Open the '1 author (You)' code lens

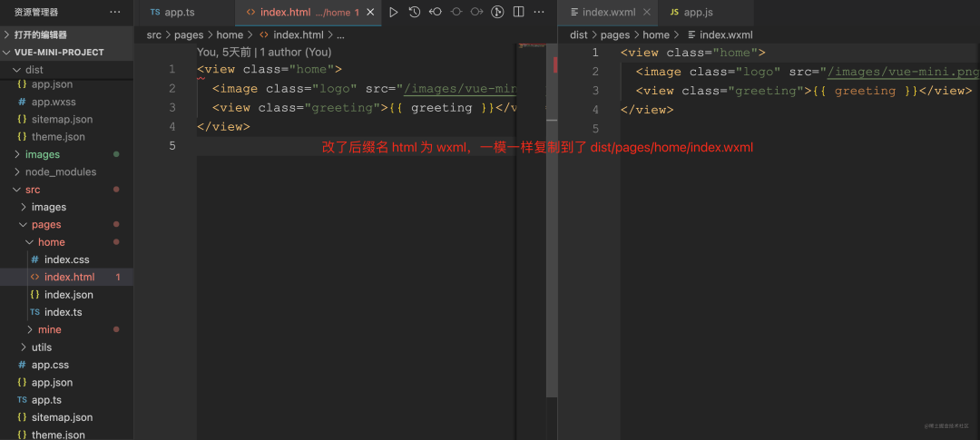[296, 53]
